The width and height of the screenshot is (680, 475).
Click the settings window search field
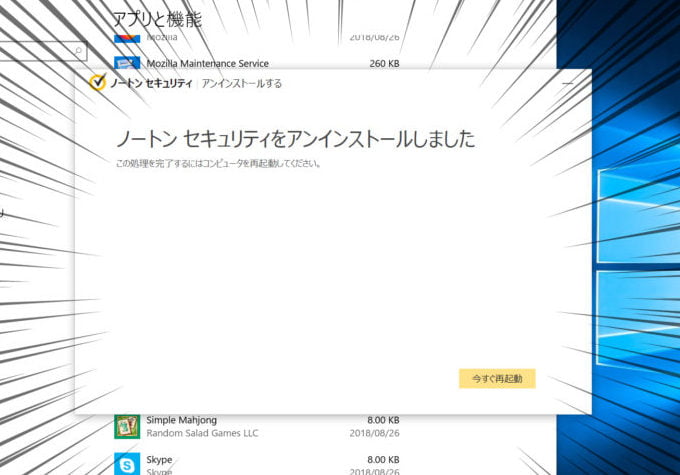pyautogui.click(x=43, y=51)
